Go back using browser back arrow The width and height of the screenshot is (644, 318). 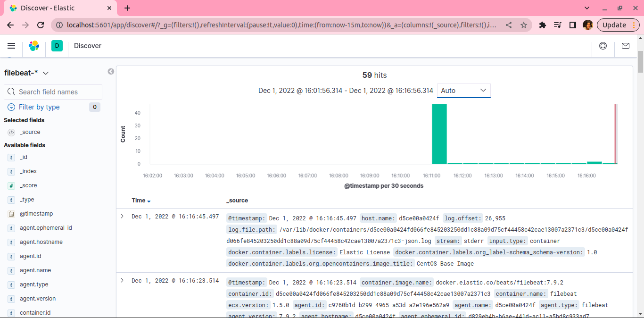tap(10, 25)
